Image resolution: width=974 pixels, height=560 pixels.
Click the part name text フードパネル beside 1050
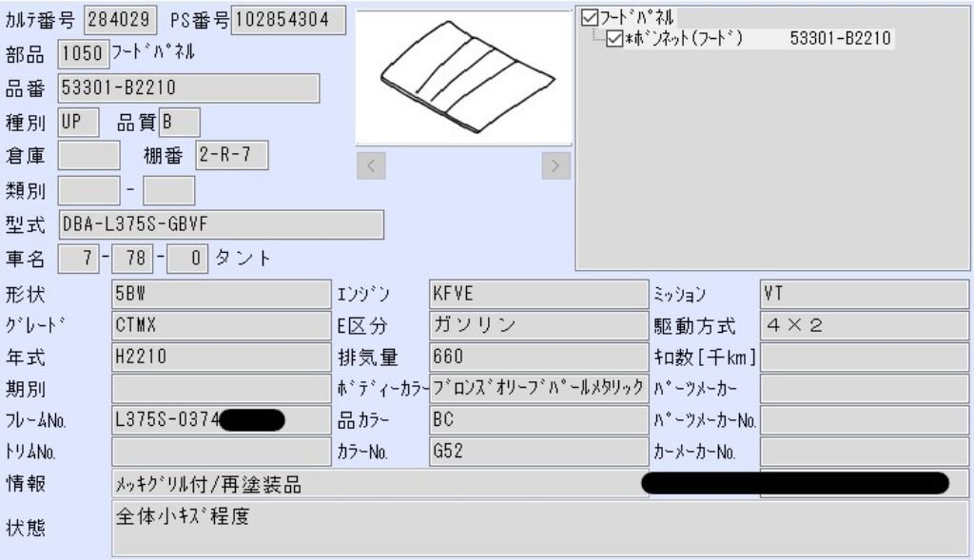pos(153,53)
